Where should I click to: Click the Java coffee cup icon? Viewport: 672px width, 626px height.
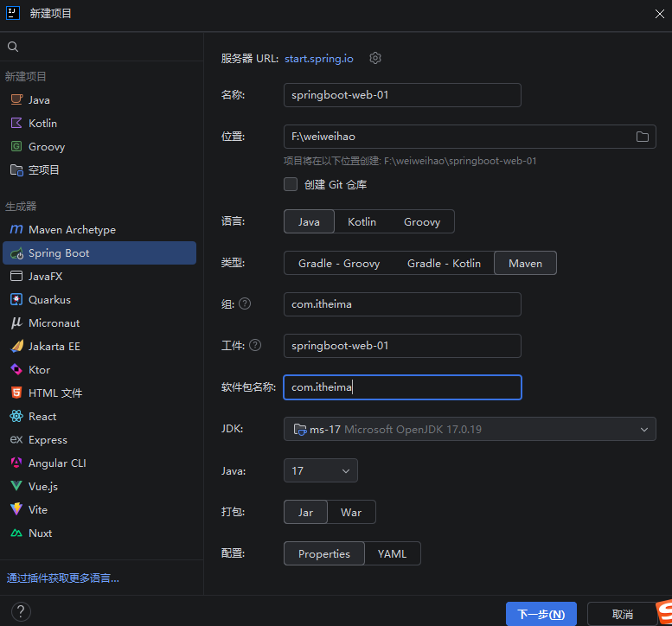[16, 99]
